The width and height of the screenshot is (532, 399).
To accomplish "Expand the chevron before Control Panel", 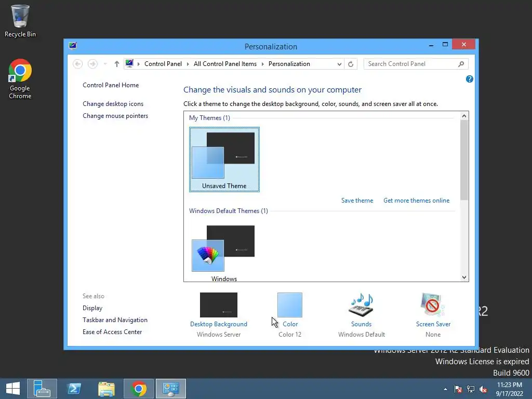I will pos(138,64).
